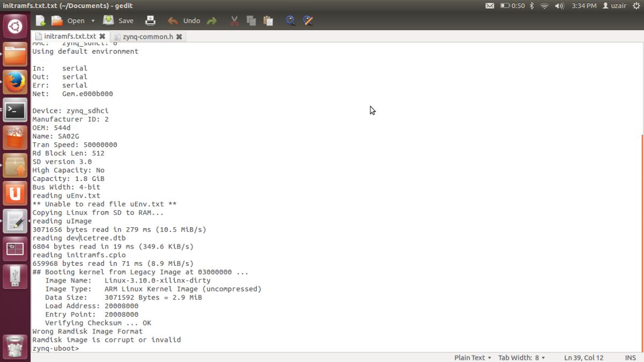Expand the recent files arrow beside Open
This screenshot has width=644, height=362.
tap(93, 21)
